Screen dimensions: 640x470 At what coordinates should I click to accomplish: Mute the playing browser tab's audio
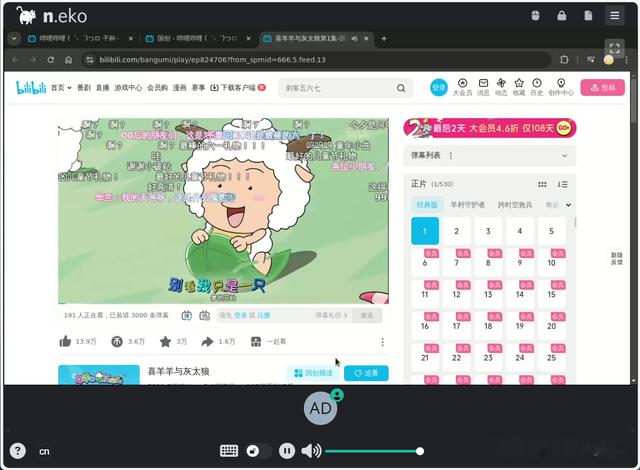point(354,38)
